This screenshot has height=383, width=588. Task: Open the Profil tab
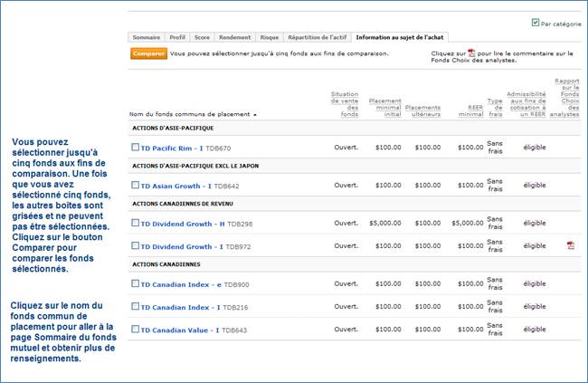(x=178, y=38)
